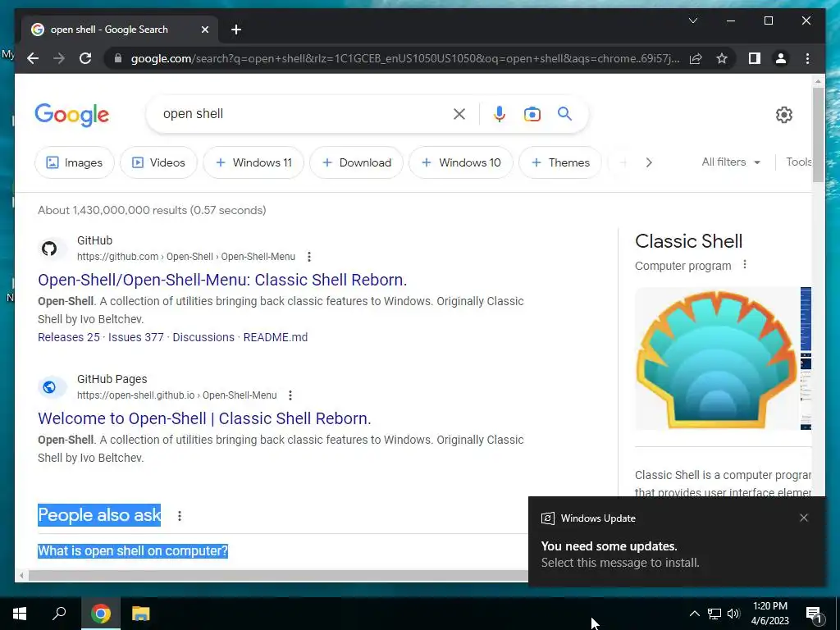This screenshot has height=630, width=840.
Task: Clear the search box with the X icon
Action: (459, 114)
